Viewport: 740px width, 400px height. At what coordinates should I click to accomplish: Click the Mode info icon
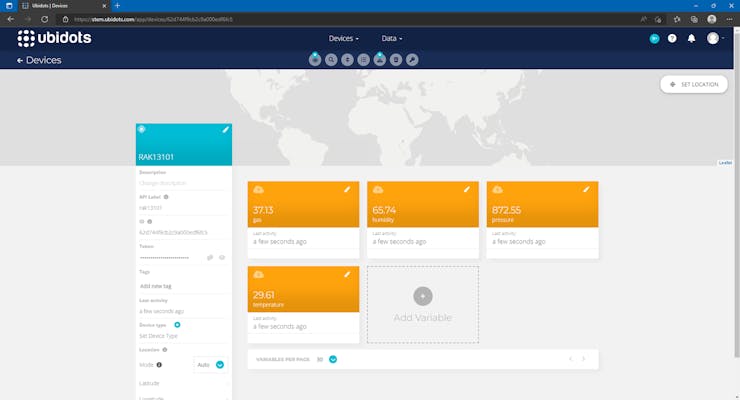click(x=160, y=365)
